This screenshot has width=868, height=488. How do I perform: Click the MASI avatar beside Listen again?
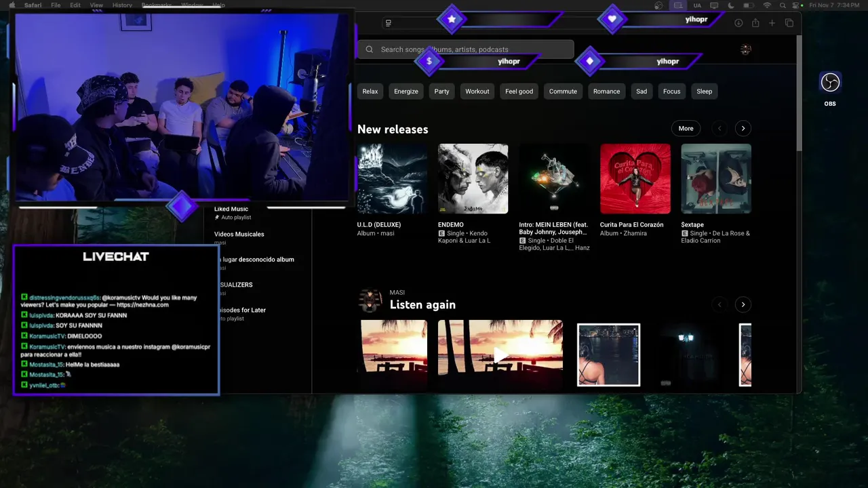[x=370, y=300]
